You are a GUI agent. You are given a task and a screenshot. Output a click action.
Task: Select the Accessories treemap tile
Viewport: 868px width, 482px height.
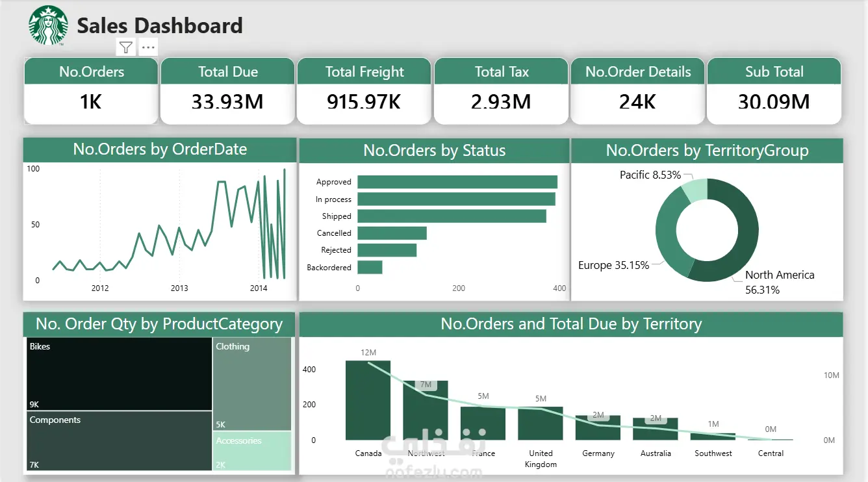pyautogui.click(x=252, y=451)
